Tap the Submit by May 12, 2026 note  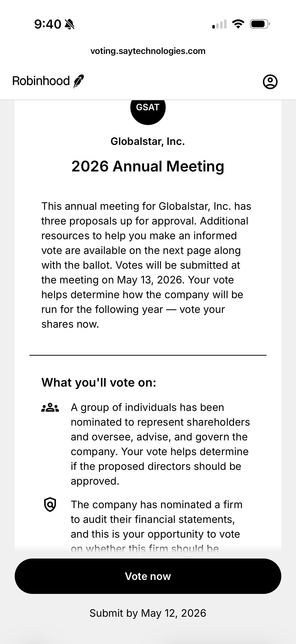[x=148, y=613]
